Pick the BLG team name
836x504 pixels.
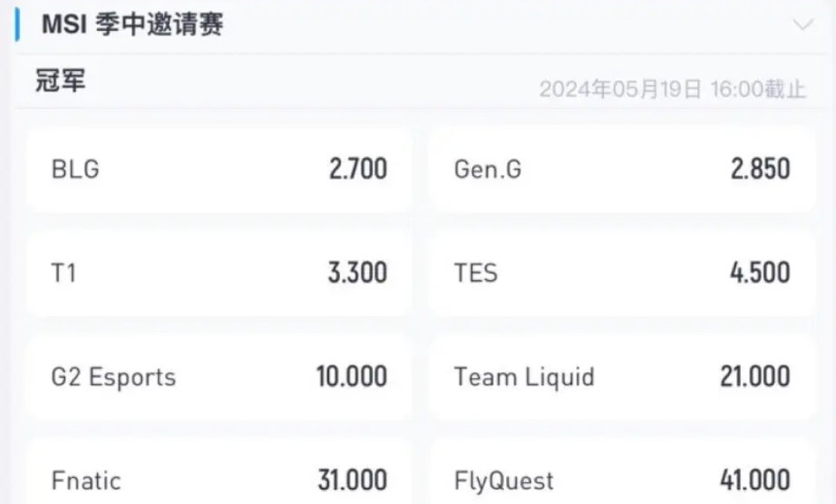(75, 170)
